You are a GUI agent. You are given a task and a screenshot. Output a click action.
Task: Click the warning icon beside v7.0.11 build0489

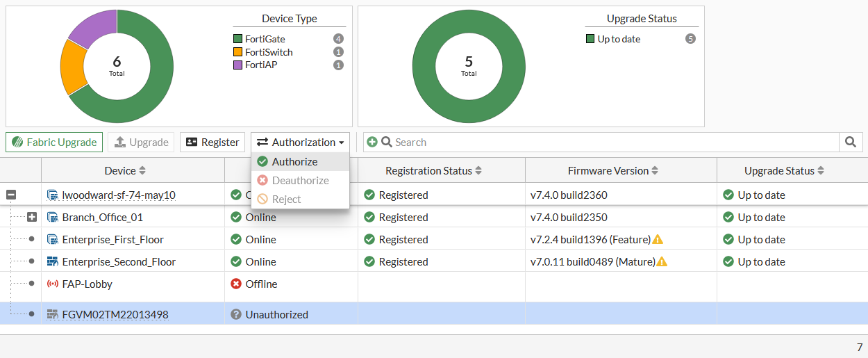coord(662,262)
